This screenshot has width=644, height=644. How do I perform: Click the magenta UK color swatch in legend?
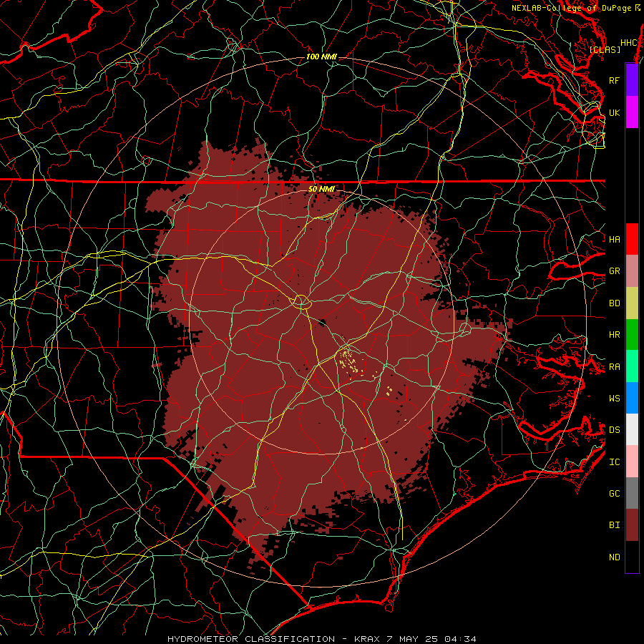click(x=632, y=112)
